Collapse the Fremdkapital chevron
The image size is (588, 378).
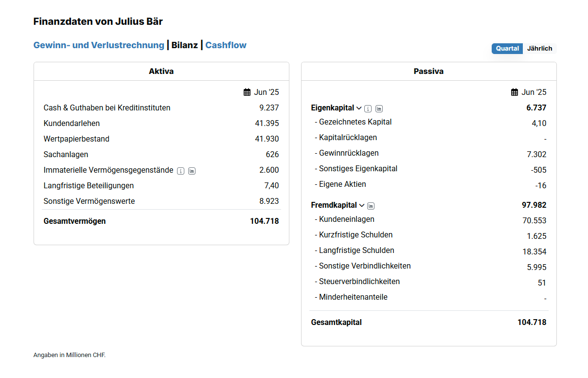[361, 205]
